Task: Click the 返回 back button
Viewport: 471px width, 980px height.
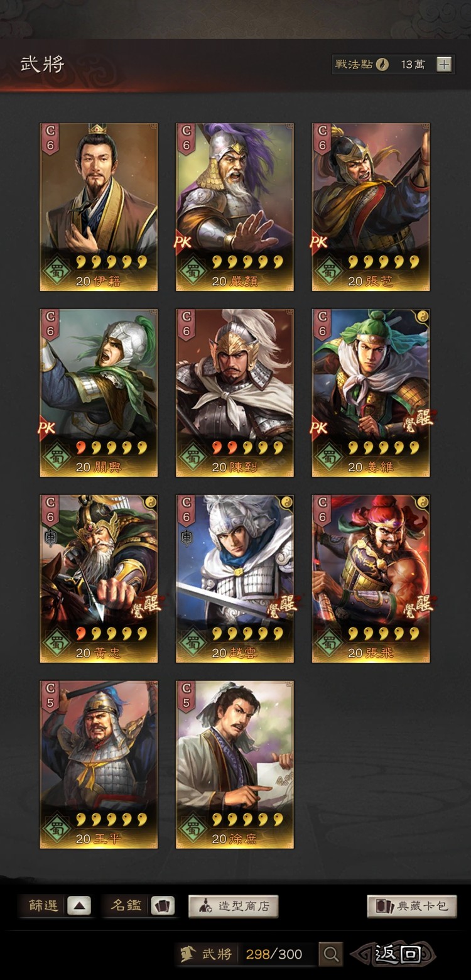Action: coord(393,954)
